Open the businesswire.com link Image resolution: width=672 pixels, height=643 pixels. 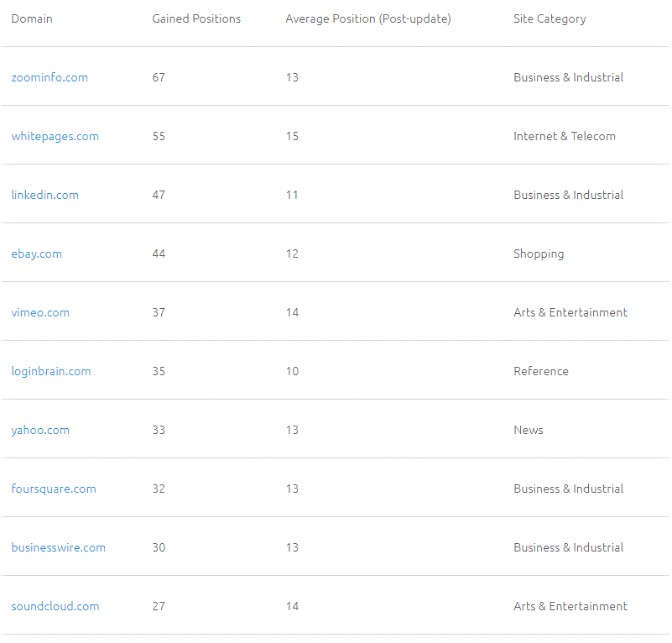pos(58,547)
